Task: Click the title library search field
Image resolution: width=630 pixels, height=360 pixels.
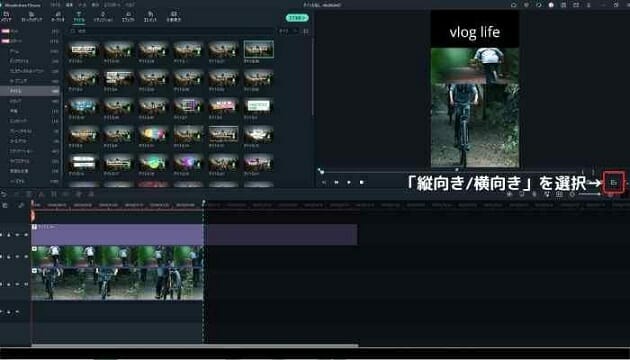Action: pyautogui.click(x=173, y=31)
